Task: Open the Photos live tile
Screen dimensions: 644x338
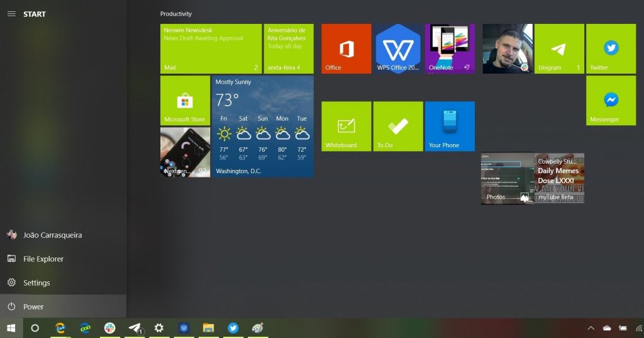Action: pyautogui.click(x=507, y=179)
